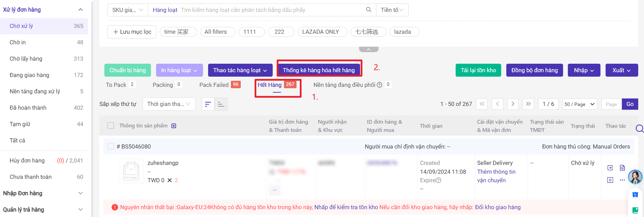Click the help icon beside Expire

point(439,180)
